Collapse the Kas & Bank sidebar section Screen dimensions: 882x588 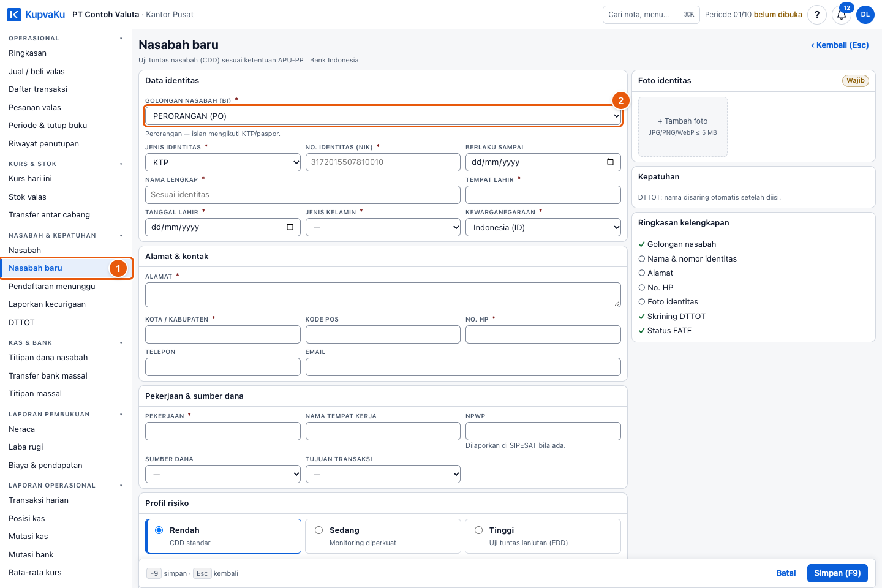(x=66, y=343)
